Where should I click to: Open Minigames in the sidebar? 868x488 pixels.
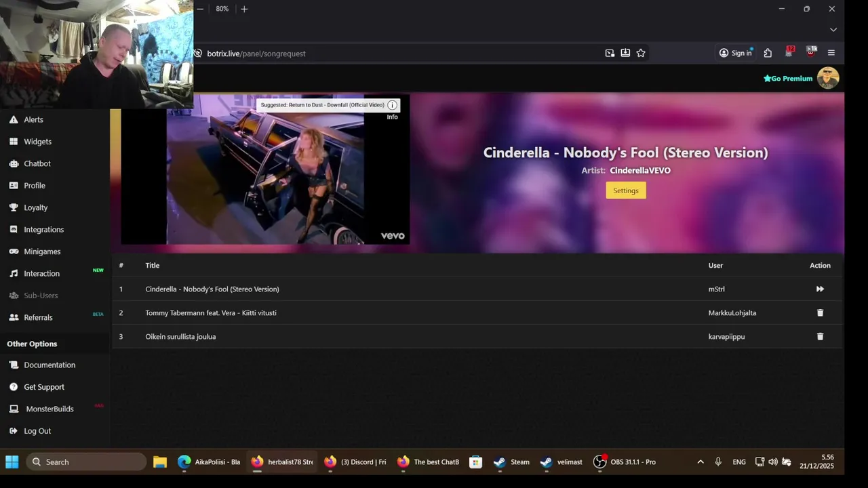(42, 251)
